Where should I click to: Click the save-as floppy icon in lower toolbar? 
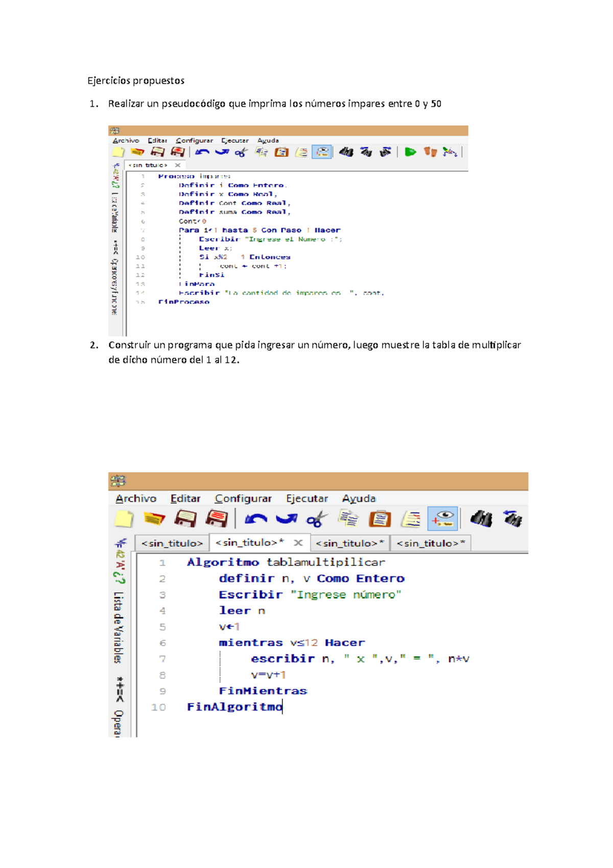pyautogui.click(x=217, y=519)
